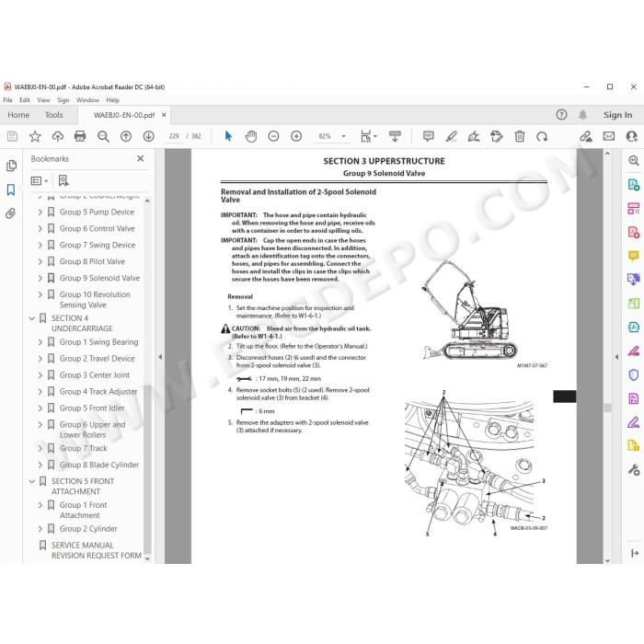The width and height of the screenshot is (644, 644).
Task: Open Attachments paperclip panel
Action: click(x=11, y=213)
